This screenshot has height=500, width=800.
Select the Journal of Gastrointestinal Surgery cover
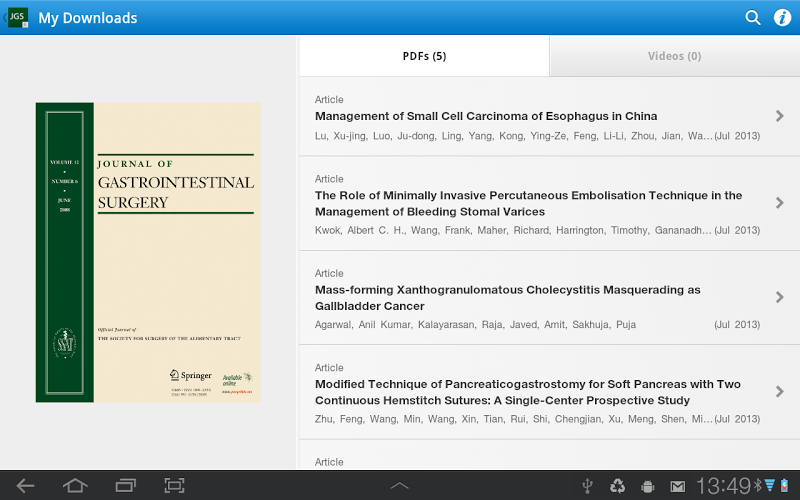click(148, 253)
